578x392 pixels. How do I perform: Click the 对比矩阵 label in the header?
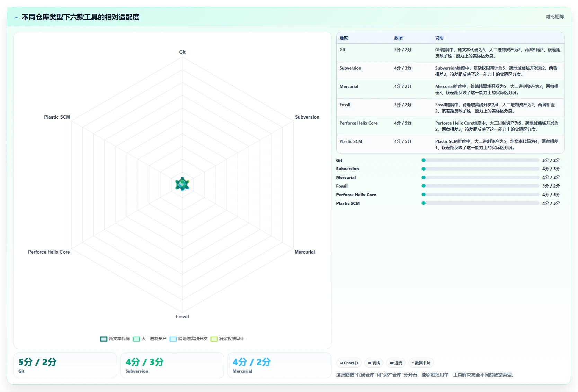pyautogui.click(x=554, y=17)
